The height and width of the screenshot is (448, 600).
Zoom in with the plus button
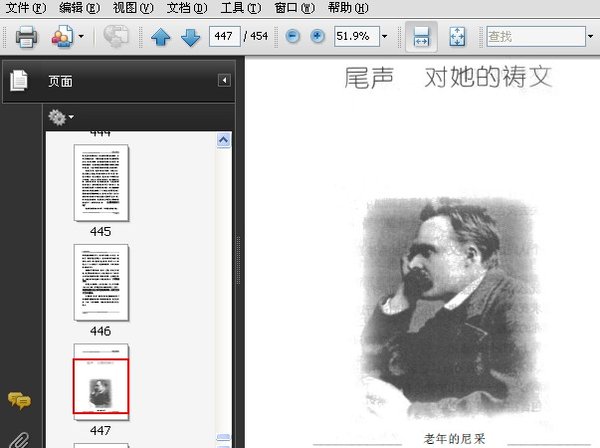coord(317,36)
